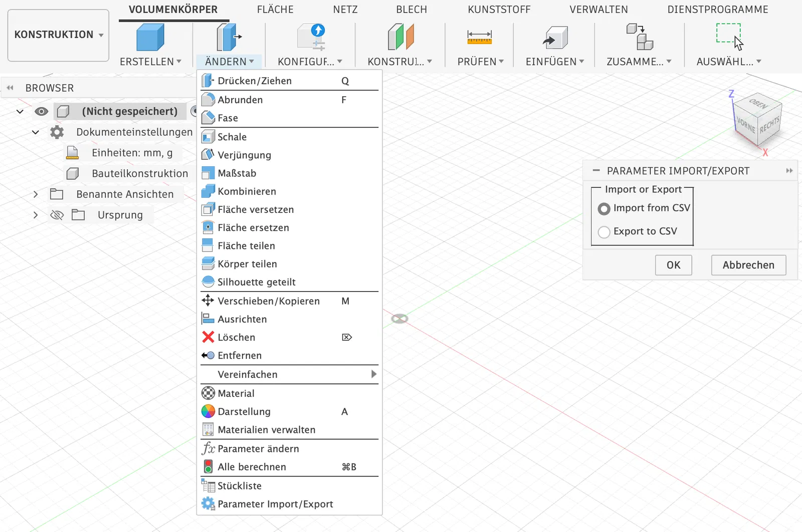Click the ViewCube OBEN face
Viewport: 802px width, 532px height.
[x=758, y=104]
